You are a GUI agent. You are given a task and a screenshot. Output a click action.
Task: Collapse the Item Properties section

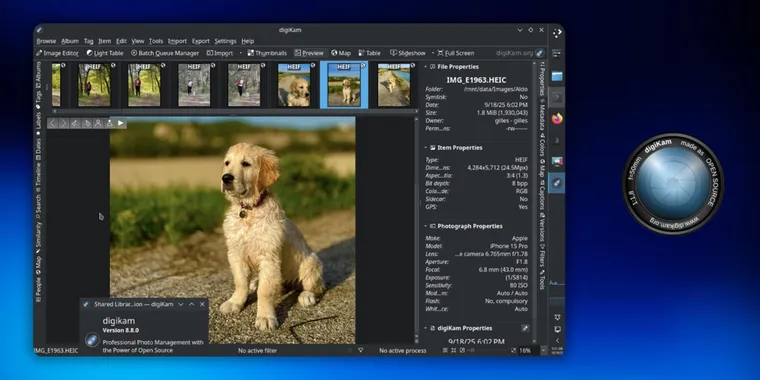[426, 148]
